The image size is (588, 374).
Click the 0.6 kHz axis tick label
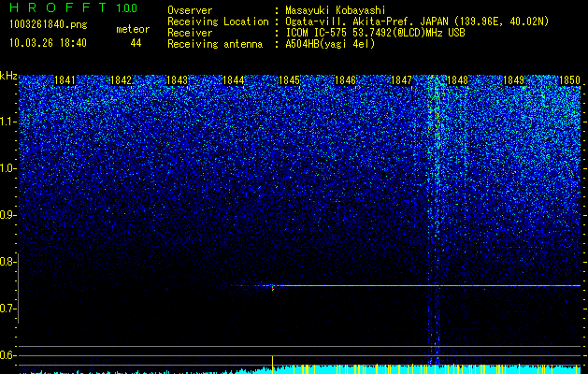(7, 355)
